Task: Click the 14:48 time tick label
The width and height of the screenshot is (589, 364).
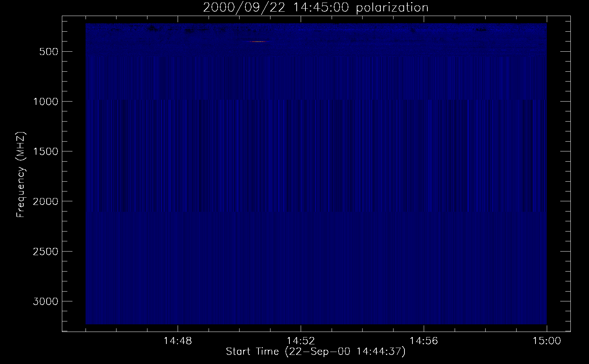Action: coord(178,341)
